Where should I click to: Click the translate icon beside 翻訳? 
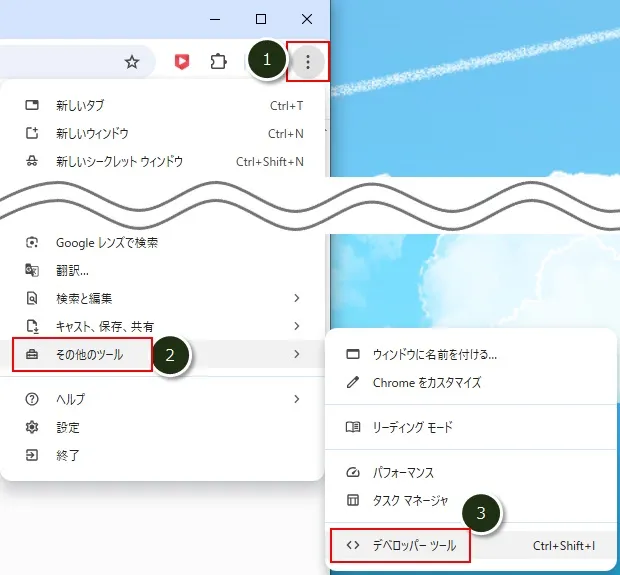pyautogui.click(x=32, y=270)
